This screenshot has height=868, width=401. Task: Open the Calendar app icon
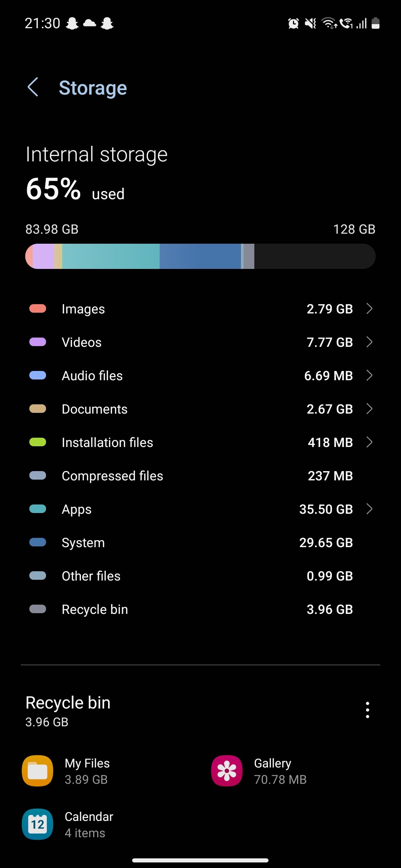[x=37, y=824]
